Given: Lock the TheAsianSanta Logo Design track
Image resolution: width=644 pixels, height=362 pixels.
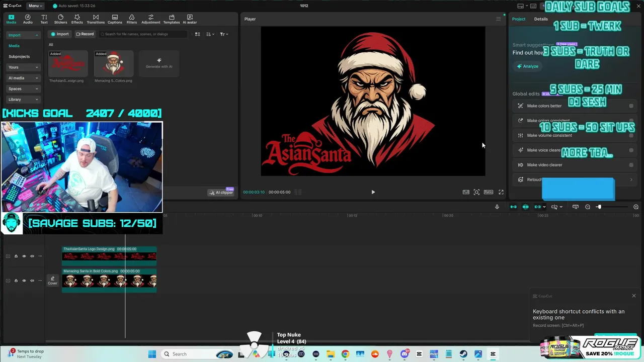Looking at the screenshot, I should [x=16, y=256].
